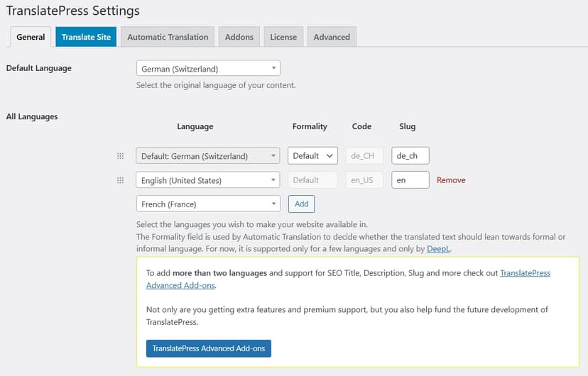This screenshot has width=588, height=376.
Task: Open the French (France) new-language dropdown
Action: (x=208, y=204)
